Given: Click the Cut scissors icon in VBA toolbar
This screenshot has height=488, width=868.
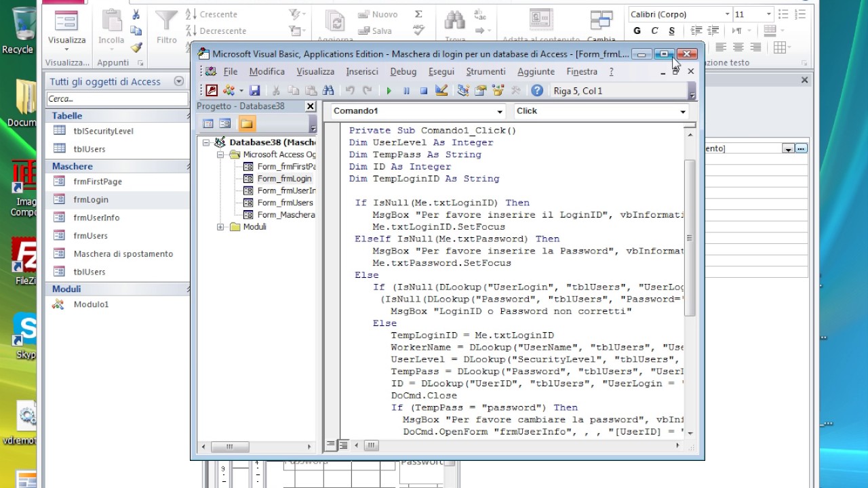Looking at the screenshot, I should click(276, 90).
